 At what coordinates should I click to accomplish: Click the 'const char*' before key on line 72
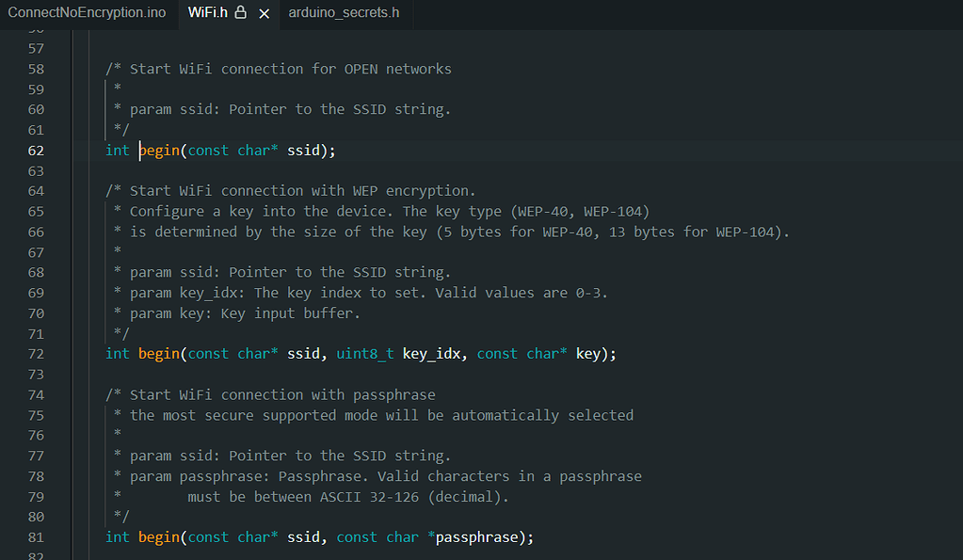pyautogui.click(x=522, y=354)
